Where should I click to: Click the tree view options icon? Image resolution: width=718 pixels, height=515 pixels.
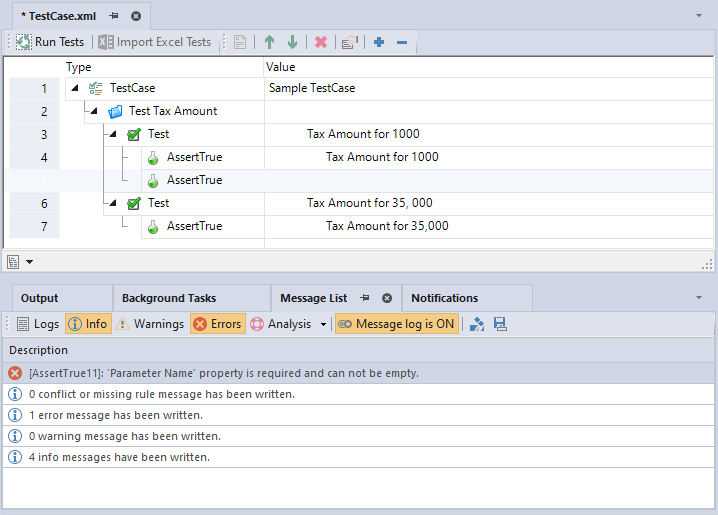click(x=13, y=262)
